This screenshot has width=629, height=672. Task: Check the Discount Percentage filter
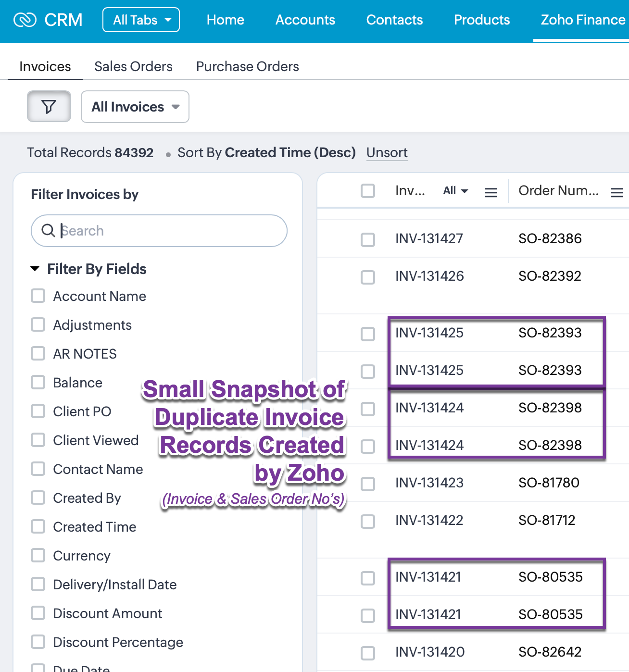point(38,642)
